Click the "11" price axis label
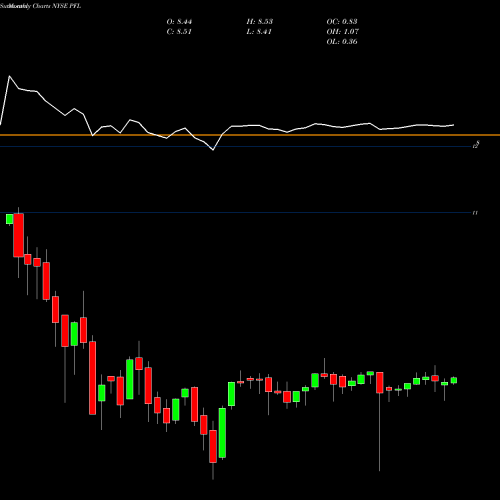This screenshot has width=500, height=500. (x=475, y=212)
